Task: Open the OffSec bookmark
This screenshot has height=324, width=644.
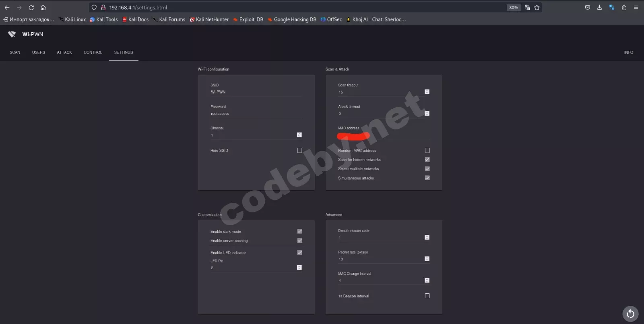Action: (331, 19)
